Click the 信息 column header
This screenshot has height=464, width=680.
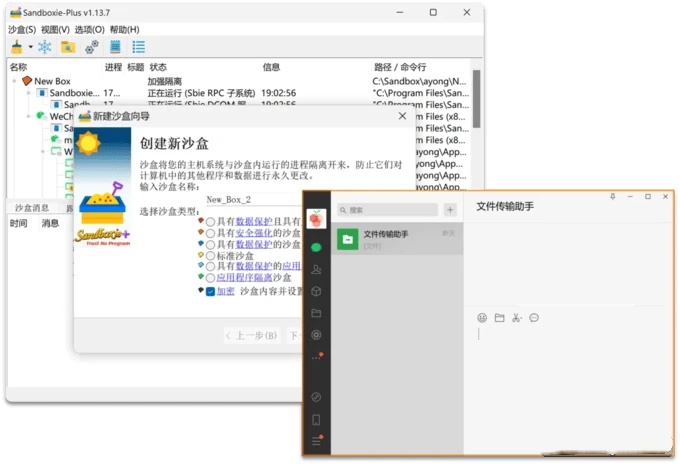pyautogui.click(x=271, y=67)
